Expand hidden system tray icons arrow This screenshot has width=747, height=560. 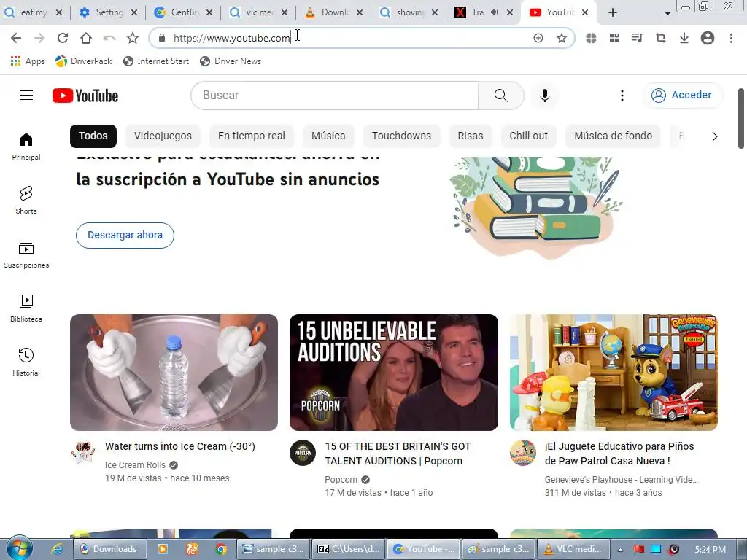coord(620,550)
